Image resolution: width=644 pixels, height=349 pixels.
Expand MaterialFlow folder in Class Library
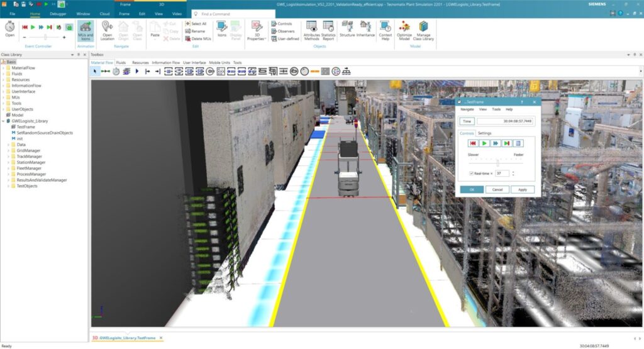(x=3, y=68)
